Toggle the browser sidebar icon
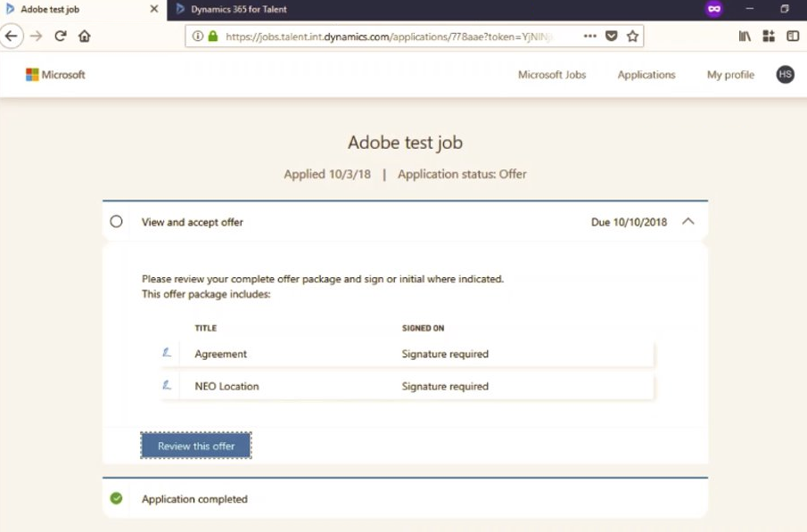Viewport: 807px width, 532px height. (x=793, y=36)
